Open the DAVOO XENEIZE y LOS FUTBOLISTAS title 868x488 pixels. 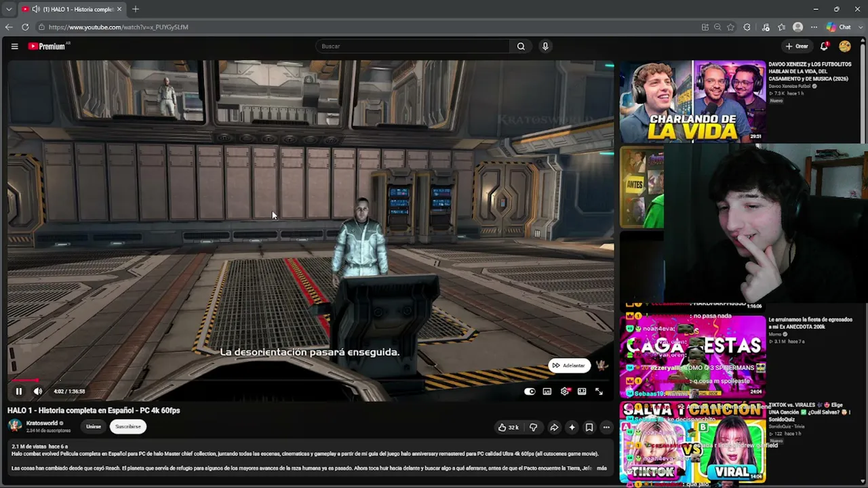[x=810, y=71]
